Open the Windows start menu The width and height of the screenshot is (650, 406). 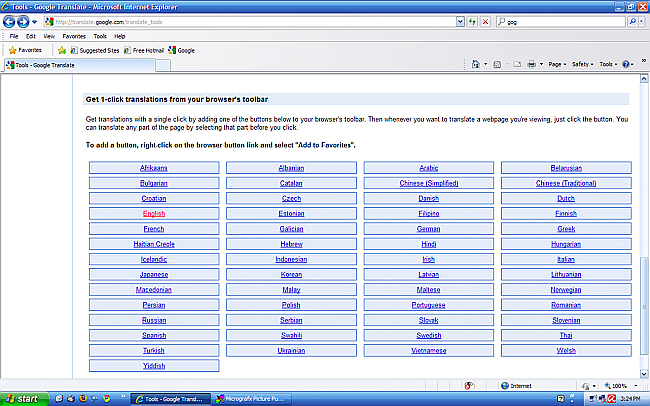[24, 399]
